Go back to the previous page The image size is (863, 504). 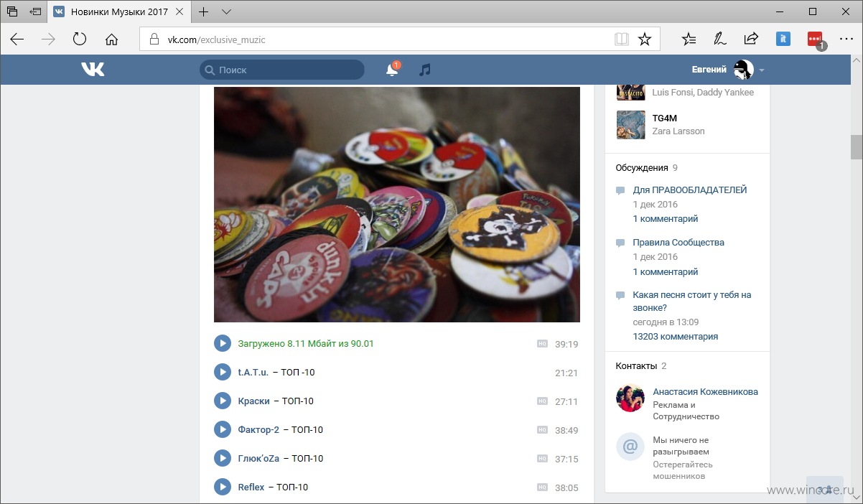[17, 39]
